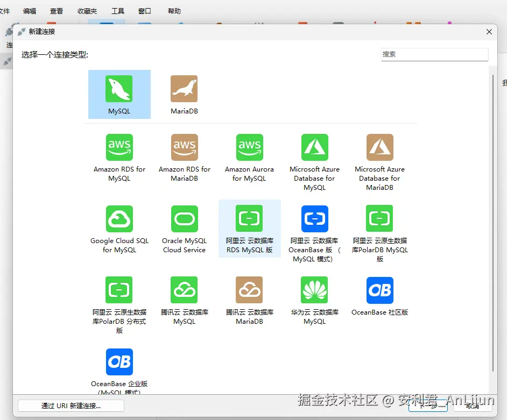Image resolution: width=507 pixels, height=420 pixels.
Task: Open the 查看 menu
Action: [x=57, y=11]
